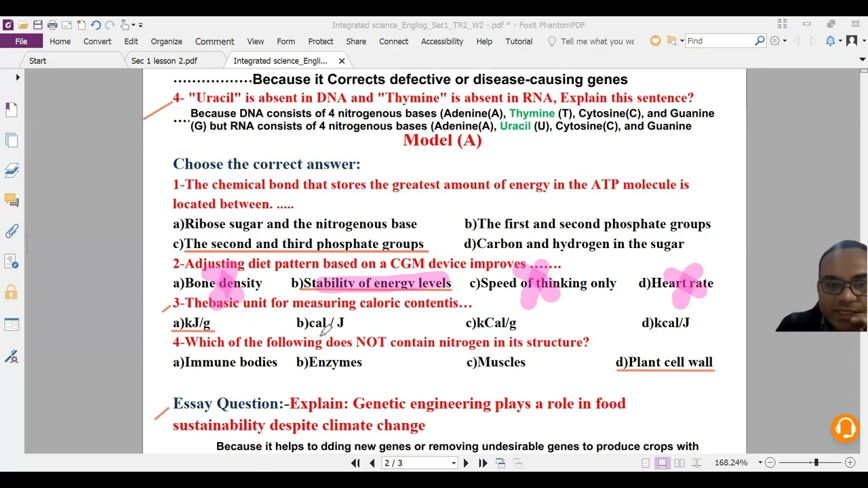
Task: Toggle continuous page view mode
Action: (x=662, y=463)
